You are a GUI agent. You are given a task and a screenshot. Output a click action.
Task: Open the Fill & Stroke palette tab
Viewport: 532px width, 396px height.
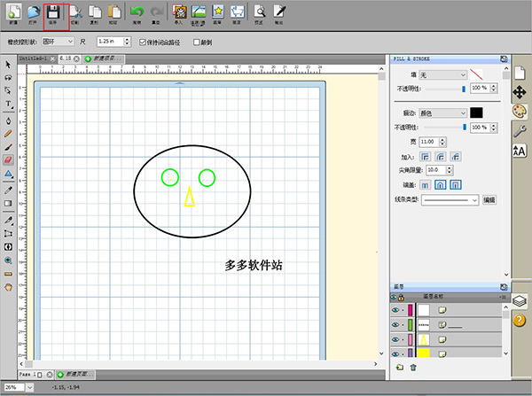coord(520,112)
